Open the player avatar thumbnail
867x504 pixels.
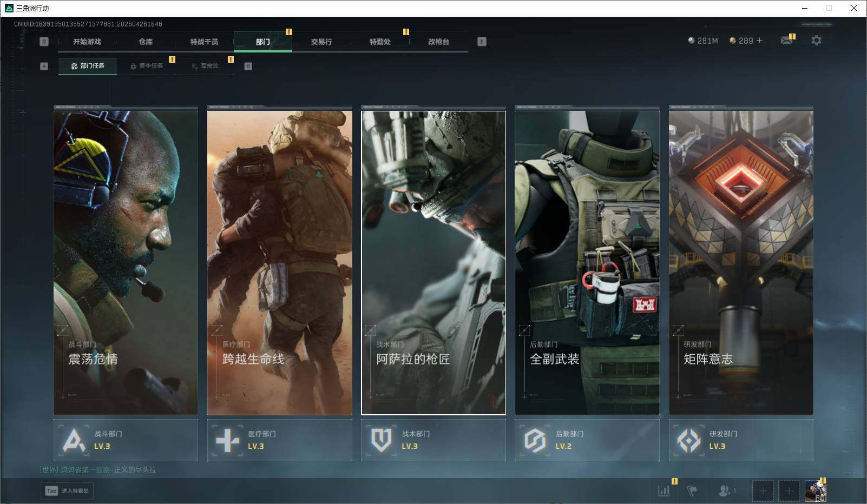click(815, 491)
